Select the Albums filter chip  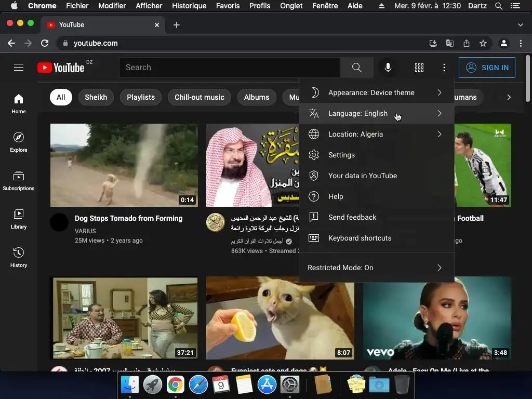(257, 97)
